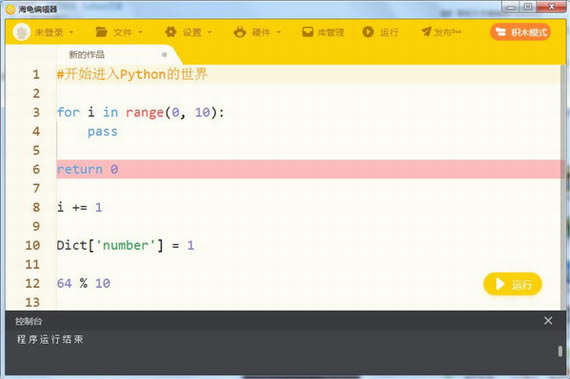Open the 文件 folder icon menu
570x379 pixels.
point(101,32)
